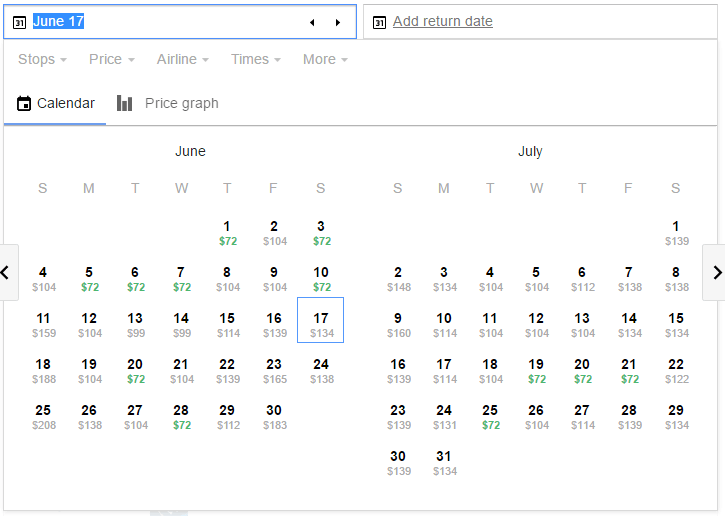Screen dimensions: 725x516
Task: Click the calendar icon beside Add return date
Action: pyautogui.click(x=379, y=22)
